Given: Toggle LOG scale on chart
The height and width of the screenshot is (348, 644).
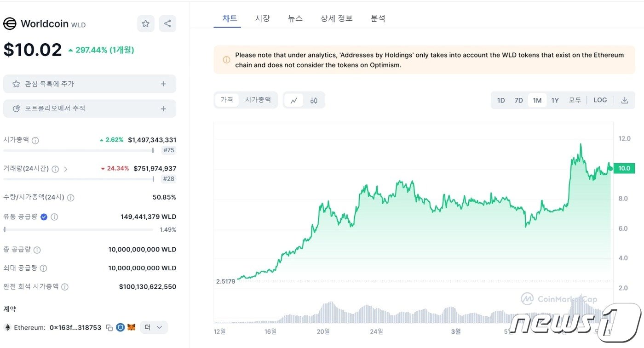Looking at the screenshot, I should pyautogui.click(x=600, y=100).
